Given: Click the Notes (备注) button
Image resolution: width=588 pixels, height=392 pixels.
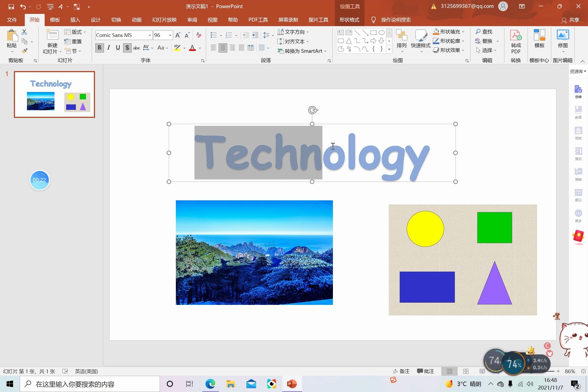Looking at the screenshot, I should pos(401,371).
